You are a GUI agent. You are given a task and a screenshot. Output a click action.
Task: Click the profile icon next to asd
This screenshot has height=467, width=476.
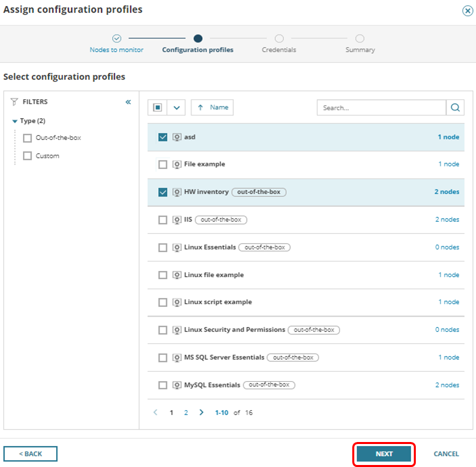tap(176, 137)
